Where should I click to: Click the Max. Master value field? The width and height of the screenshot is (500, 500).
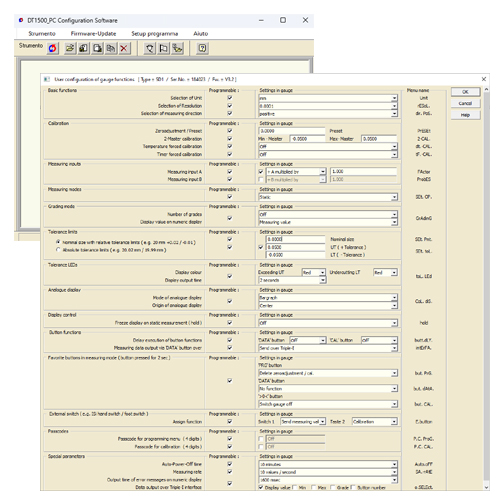tap(379, 139)
